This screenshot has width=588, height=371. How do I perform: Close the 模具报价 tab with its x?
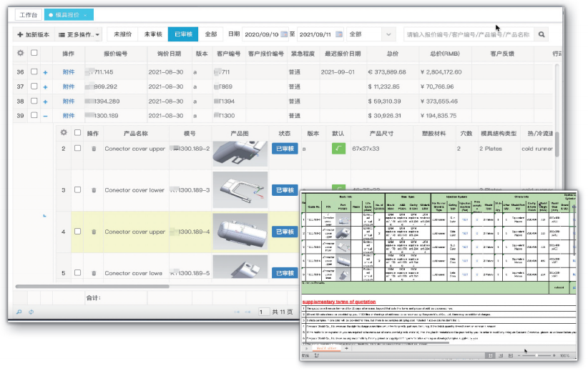tap(86, 15)
